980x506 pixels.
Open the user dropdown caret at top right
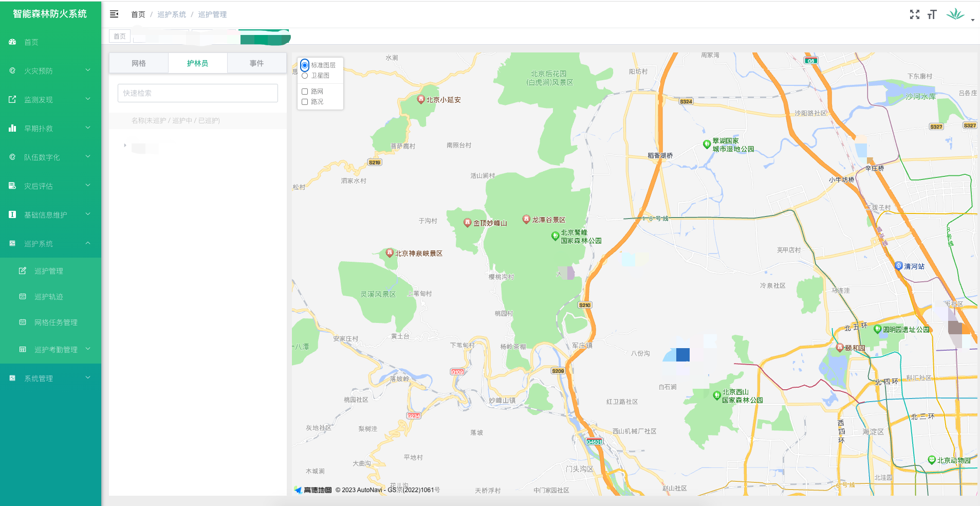click(x=973, y=20)
